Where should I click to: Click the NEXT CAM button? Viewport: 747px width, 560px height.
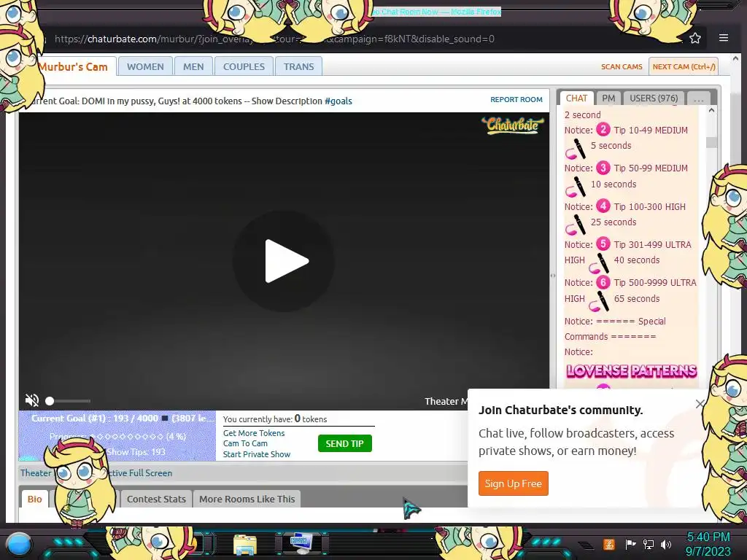coord(684,66)
